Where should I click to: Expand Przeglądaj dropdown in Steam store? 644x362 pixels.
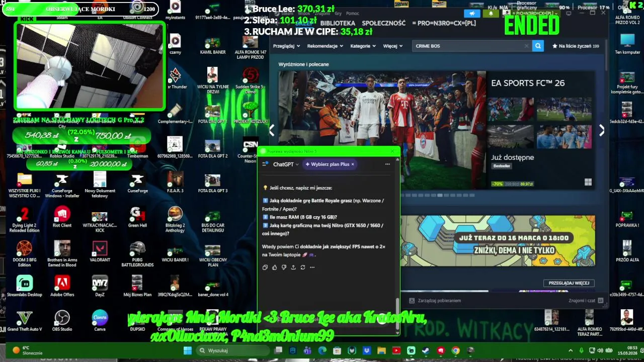(x=286, y=46)
